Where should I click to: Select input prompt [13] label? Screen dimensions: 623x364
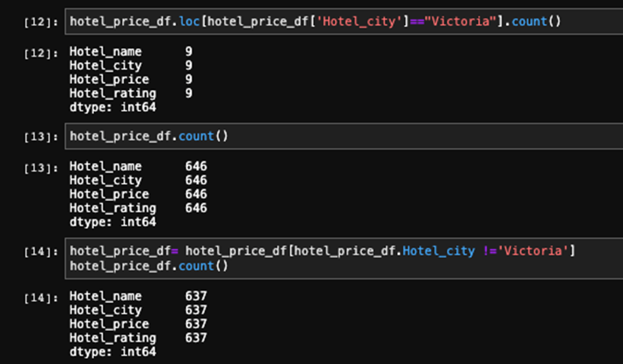point(41,137)
